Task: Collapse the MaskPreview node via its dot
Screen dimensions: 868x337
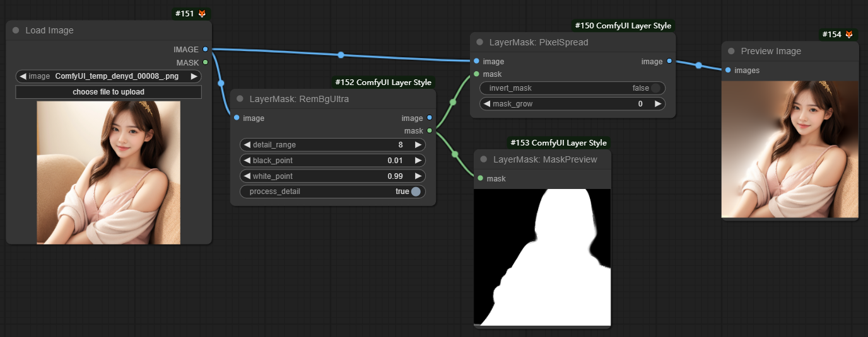Action: pos(484,159)
